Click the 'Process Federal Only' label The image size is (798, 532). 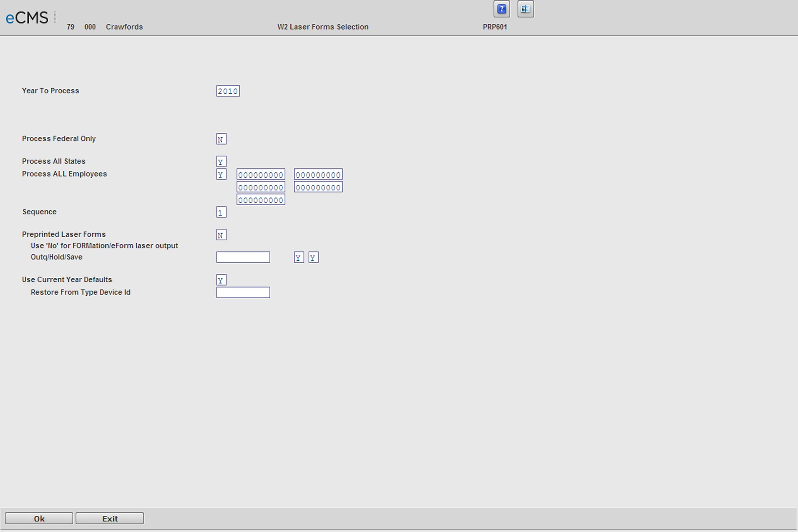click(59, 139)
